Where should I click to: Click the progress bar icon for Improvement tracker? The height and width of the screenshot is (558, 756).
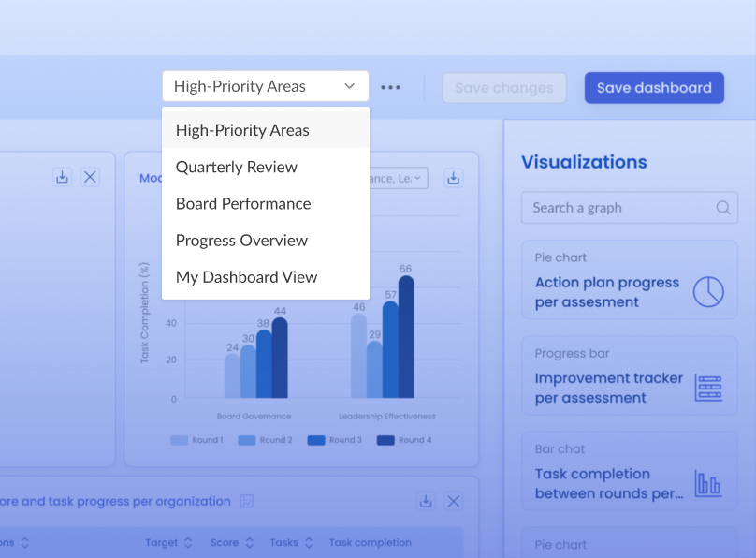(708, 388)
